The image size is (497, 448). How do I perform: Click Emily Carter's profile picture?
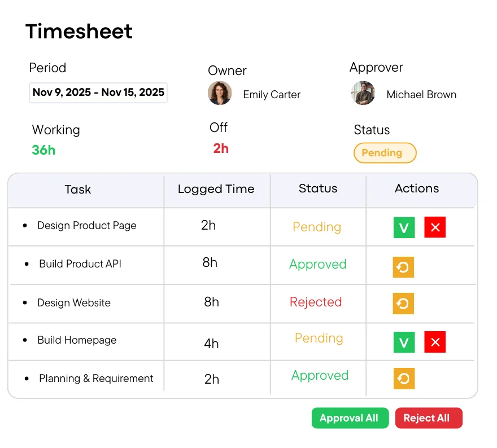pos(220,94)
